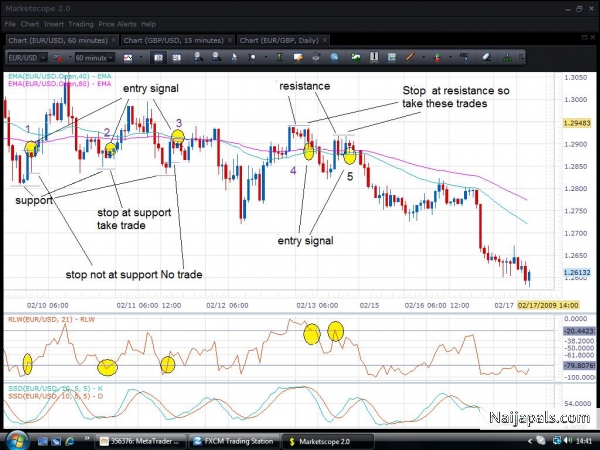600x450 pixels.
Task: Click the 02/17/2009 14:00 date marker
Action: 548,305
